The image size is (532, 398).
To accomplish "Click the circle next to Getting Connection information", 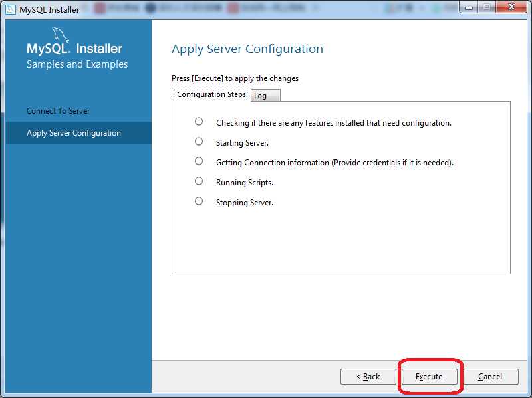I will [199, 161].
